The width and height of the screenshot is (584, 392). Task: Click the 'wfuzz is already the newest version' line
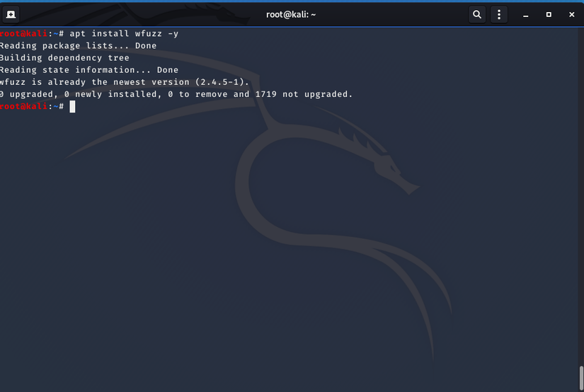pos(125,82)
